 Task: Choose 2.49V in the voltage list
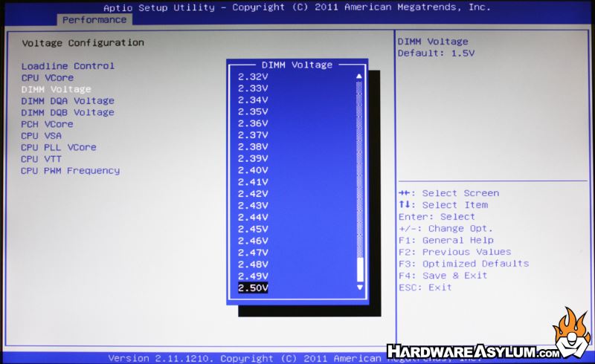coord(253,276)
